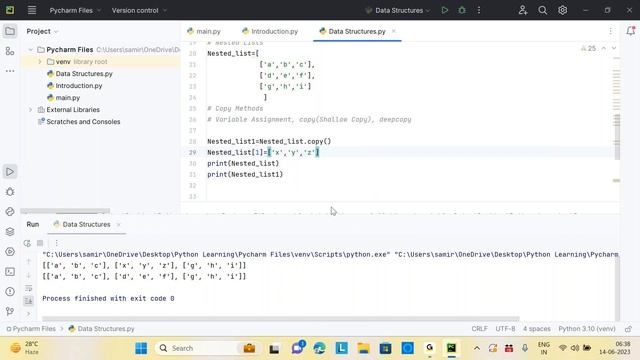Image resolution: width=640 pixels, height=360 pixels.
Task: Open the Debug tool window
Action: click(10, 191)
